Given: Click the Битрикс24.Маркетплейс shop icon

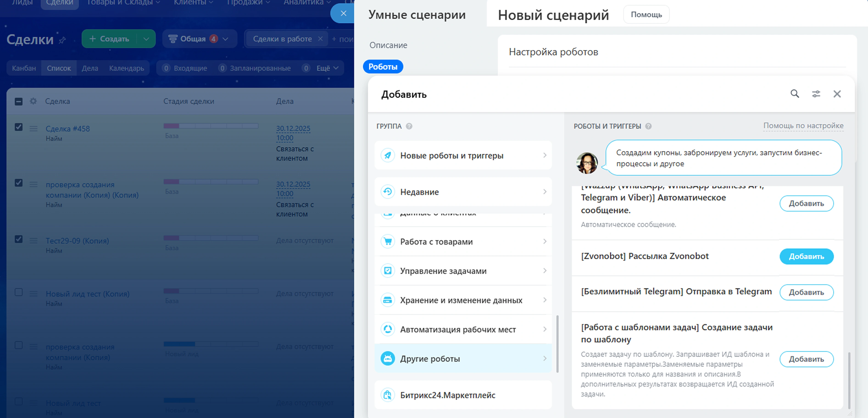Looking at the screenshot, I should coord(387,395).
